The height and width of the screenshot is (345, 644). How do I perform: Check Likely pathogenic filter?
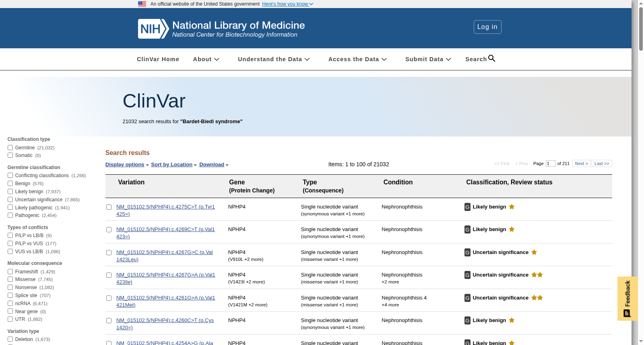coord(10,207)
